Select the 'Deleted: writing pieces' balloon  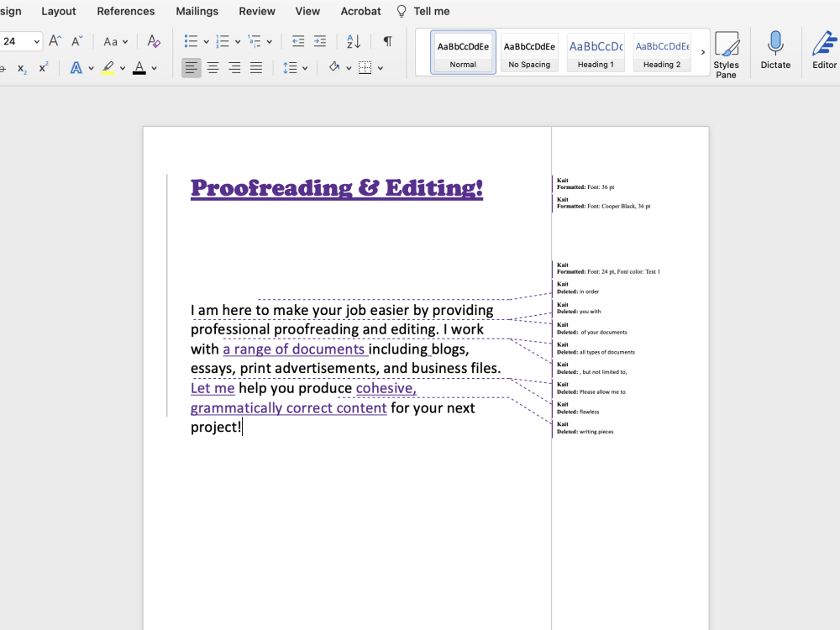[585, 428]
